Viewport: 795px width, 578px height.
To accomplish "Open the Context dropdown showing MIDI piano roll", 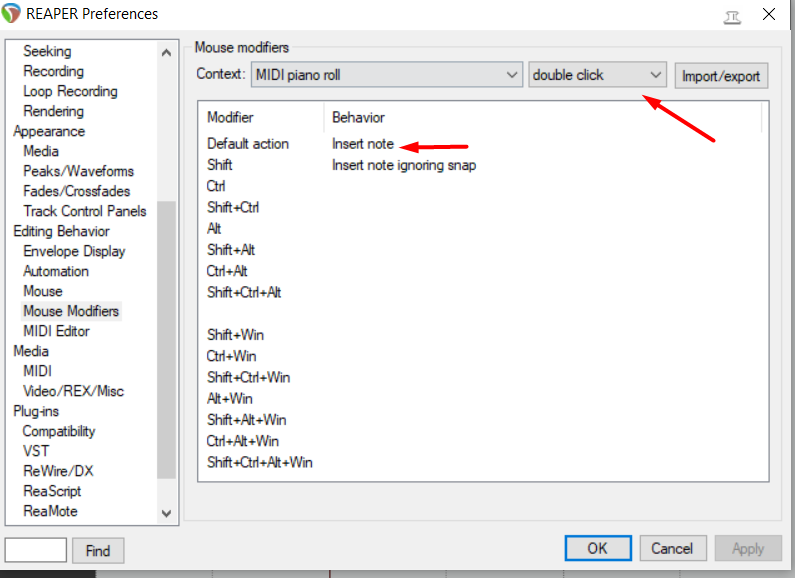I will 386,75.
